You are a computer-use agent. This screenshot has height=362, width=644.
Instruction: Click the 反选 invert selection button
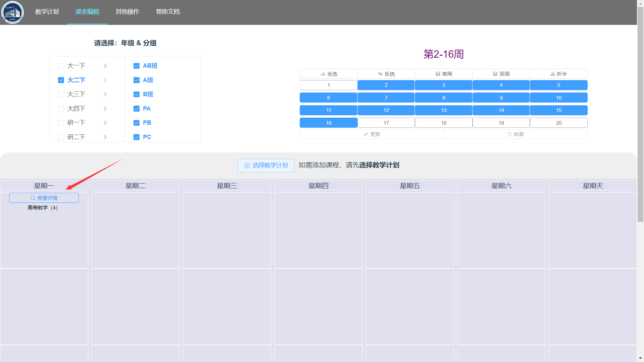[386, 74]
